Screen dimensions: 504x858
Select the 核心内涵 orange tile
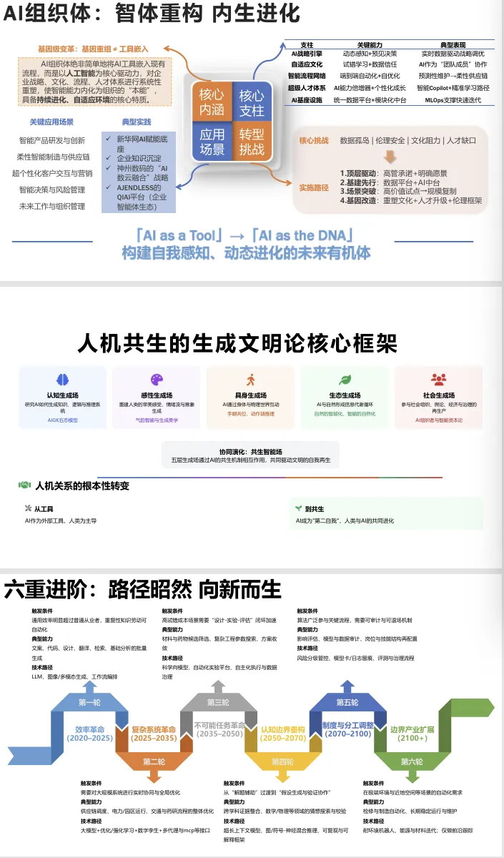(212, 102)
